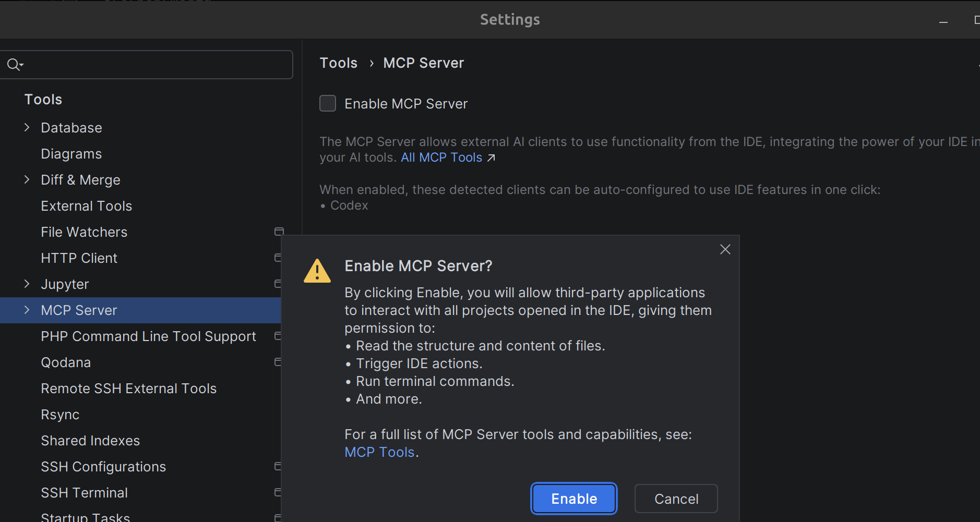The image size is (980, 522).
Task: Expand the Database tree node
Action: pos(27,127)
